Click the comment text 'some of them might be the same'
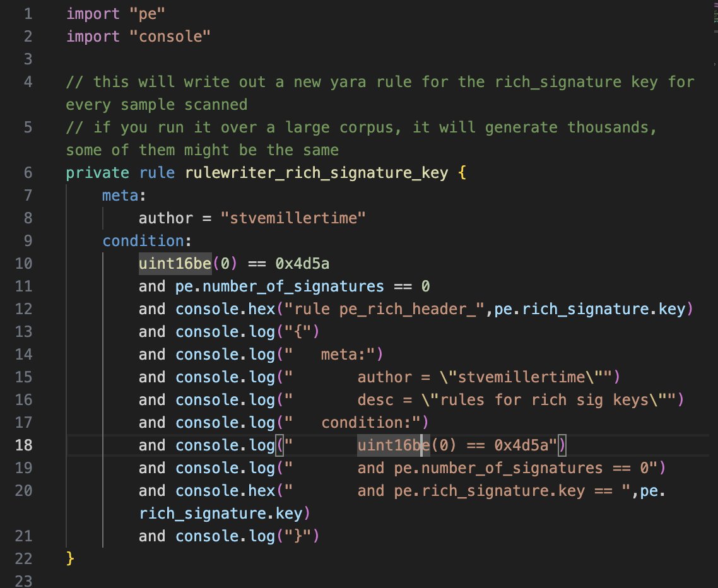 click(x=203, y=150)
